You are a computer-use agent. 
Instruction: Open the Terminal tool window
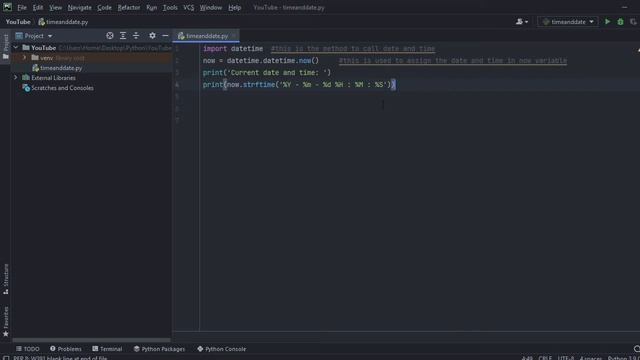pyautogui.click(x=107, y=349)
